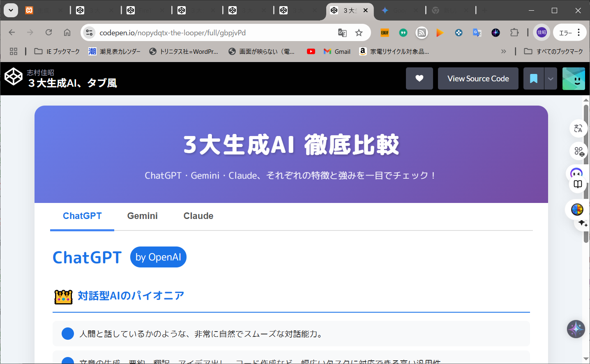Open 家電リサイクル対象品 bookmark
The image size is (590, 364).
[x=394, y=51]
